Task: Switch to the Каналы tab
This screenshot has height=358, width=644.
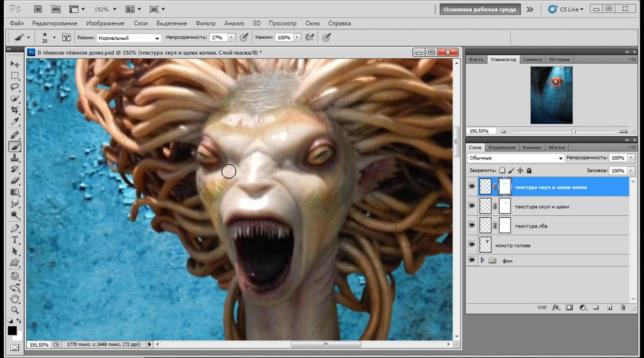Action: pos(532,147)
